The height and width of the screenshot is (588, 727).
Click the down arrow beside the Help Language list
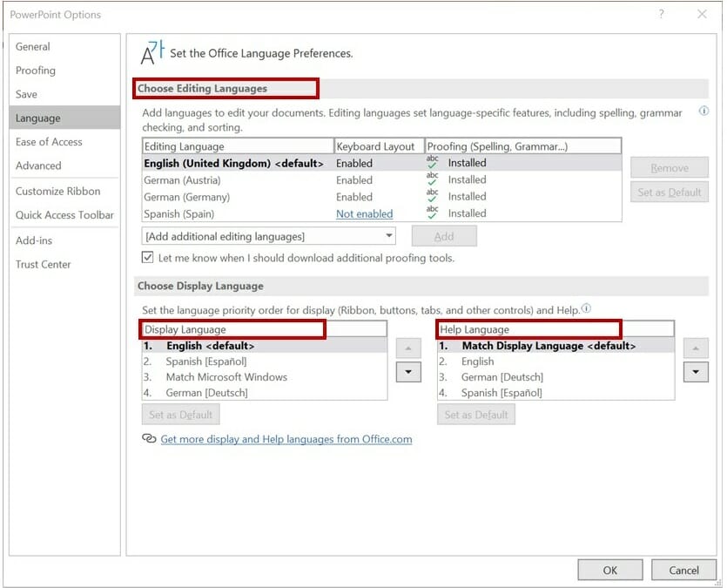(696, 372)
